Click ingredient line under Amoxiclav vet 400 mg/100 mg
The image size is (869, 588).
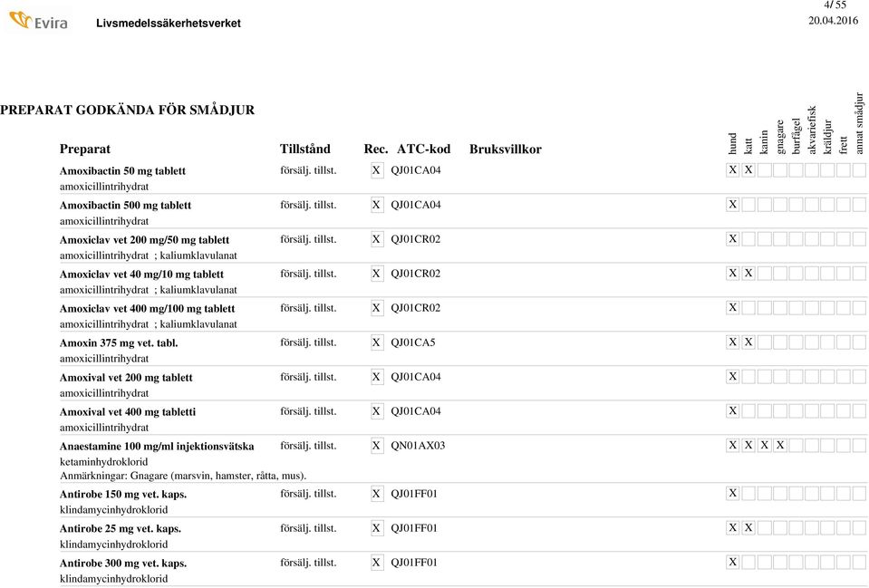148,323
